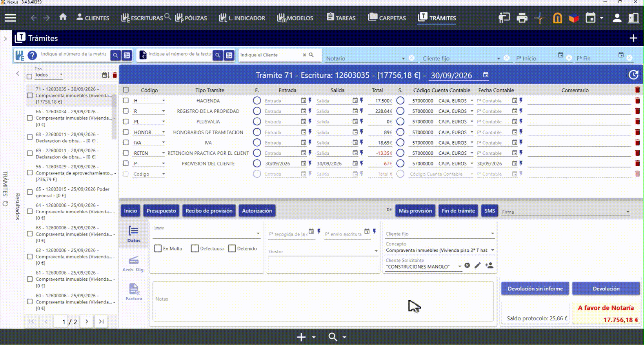This screenshot has height=345, width=644.
Task: Select trámite 66 checkbox in results list
Action: pyautogui.click(x=29, y=118)
